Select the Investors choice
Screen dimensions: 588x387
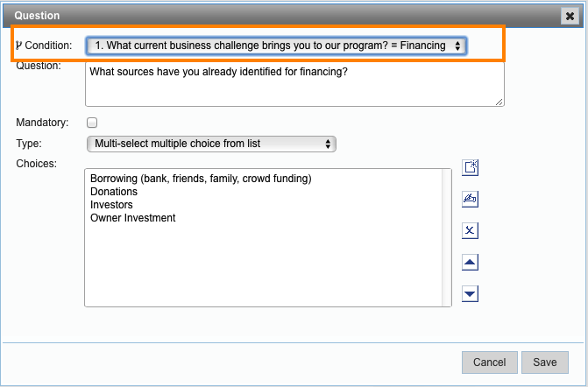tap(111, 205)
